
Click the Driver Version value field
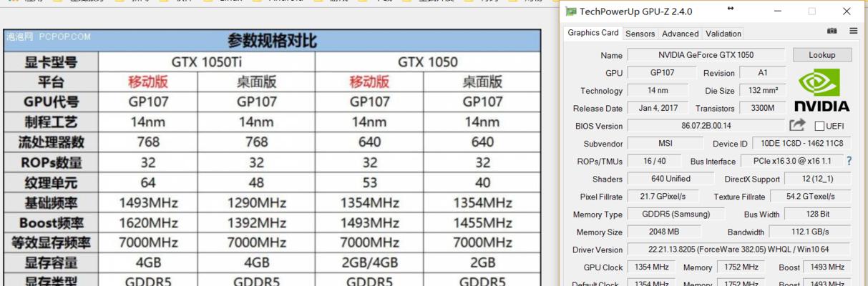739,250
